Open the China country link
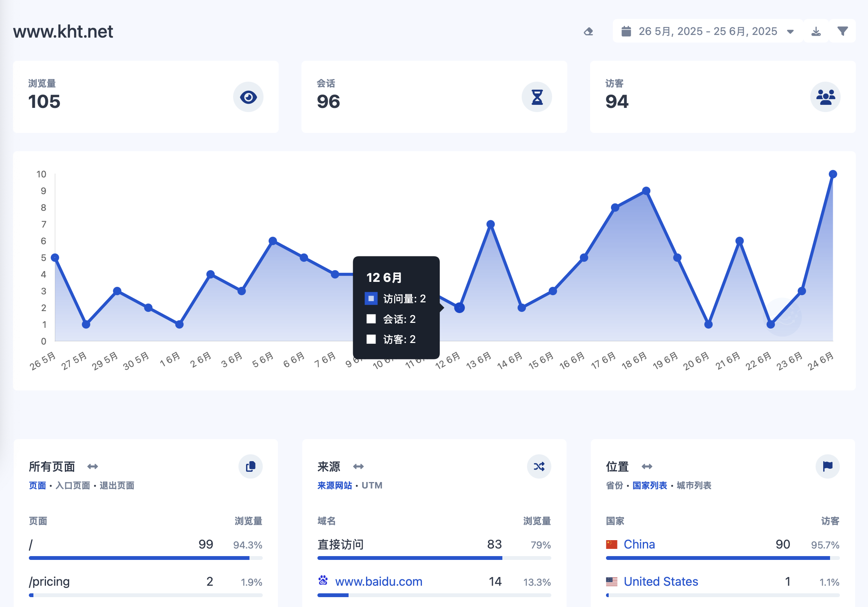 (x=639, y=544)
